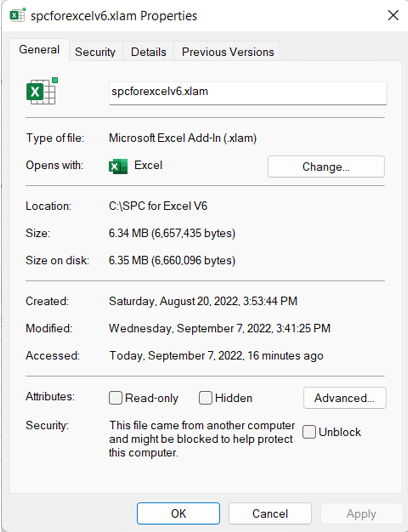Check the Unblock security checkbox
This screenshot has width=408, height=532.
coord(309,432)
